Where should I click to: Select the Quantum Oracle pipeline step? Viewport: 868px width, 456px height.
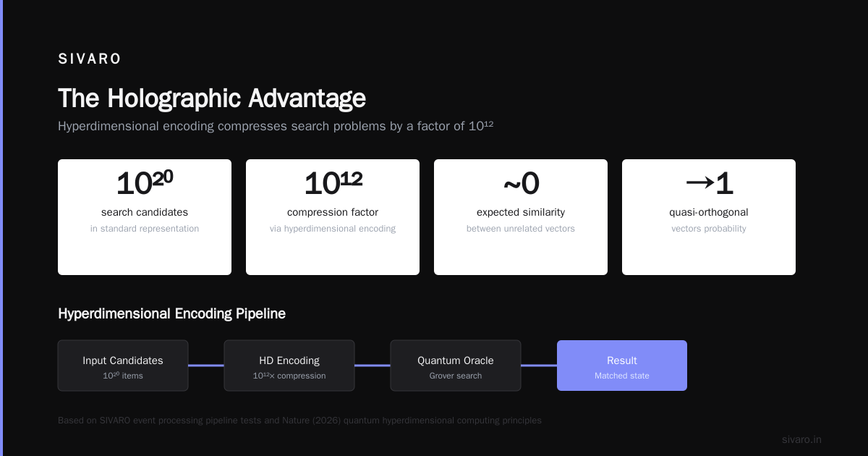(456, 366)
